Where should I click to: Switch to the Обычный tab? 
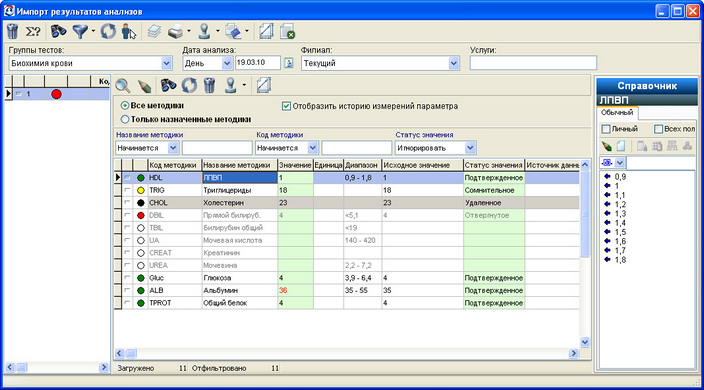617,113
